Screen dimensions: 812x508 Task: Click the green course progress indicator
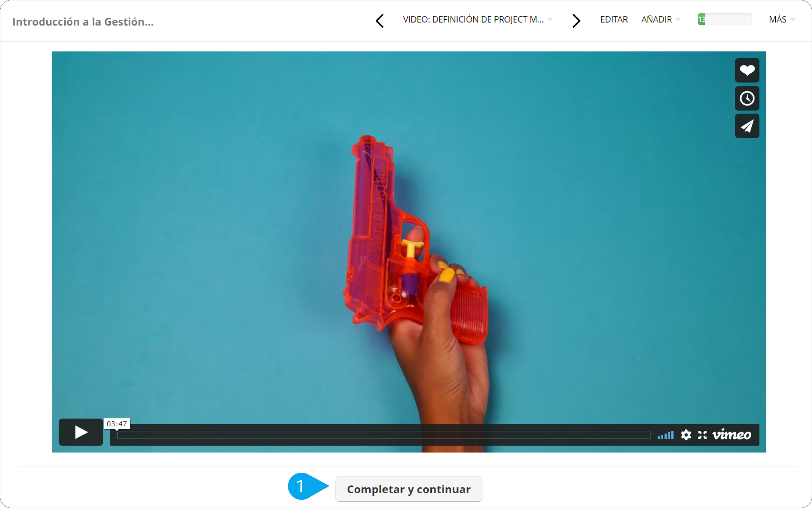click(725, 19)
